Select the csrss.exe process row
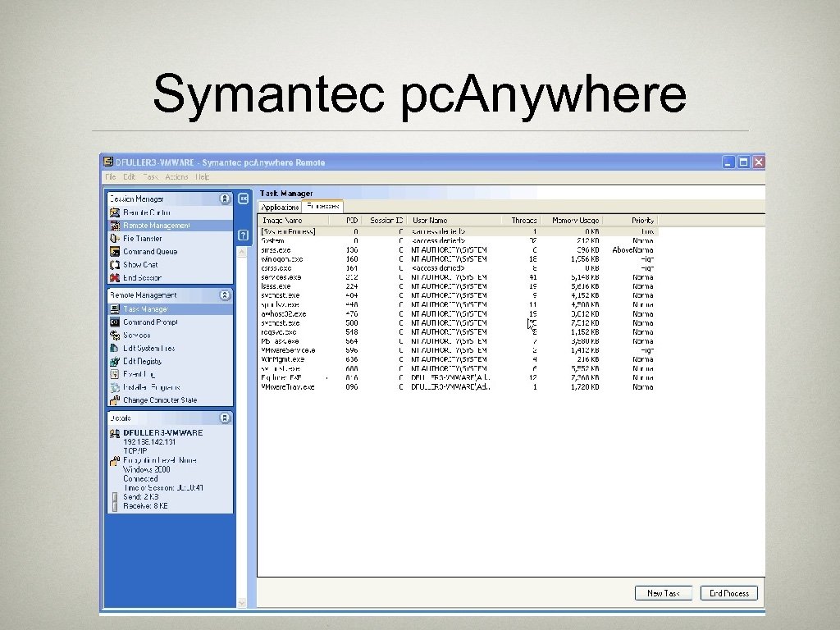Viewport: 840px width, 630px height. point(458,268)
